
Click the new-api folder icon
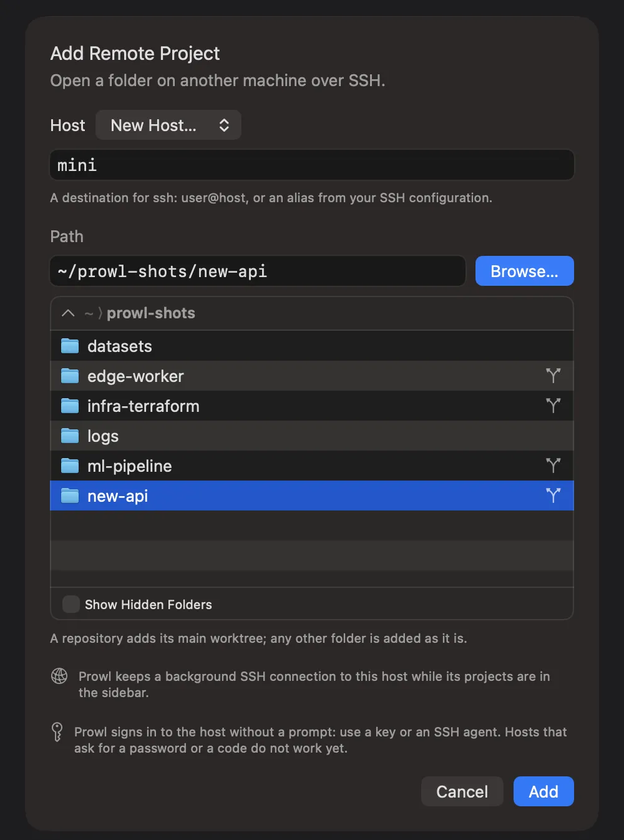(x=70, y=496)
